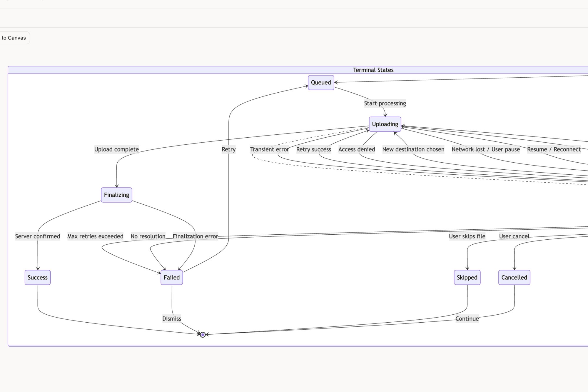
Task: Click the 'Terminal States' container title
Action: tap(373, 70)
